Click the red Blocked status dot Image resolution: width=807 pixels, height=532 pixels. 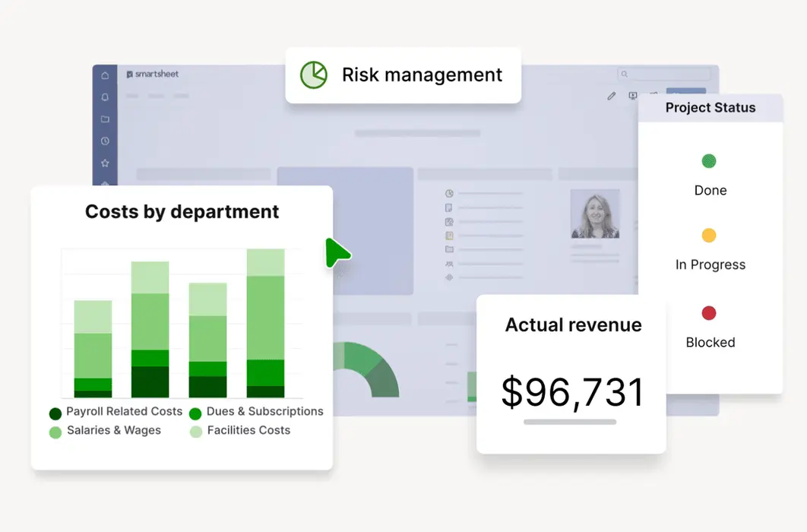click(x=709, y=313)
